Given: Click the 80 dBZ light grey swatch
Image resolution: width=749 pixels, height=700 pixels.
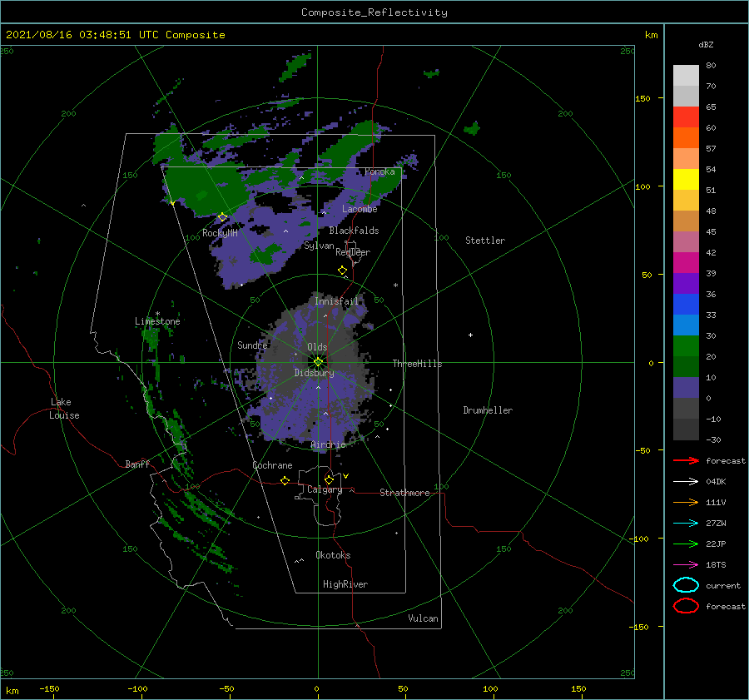Looking at the screenshot, I should [x=686, y=76].
